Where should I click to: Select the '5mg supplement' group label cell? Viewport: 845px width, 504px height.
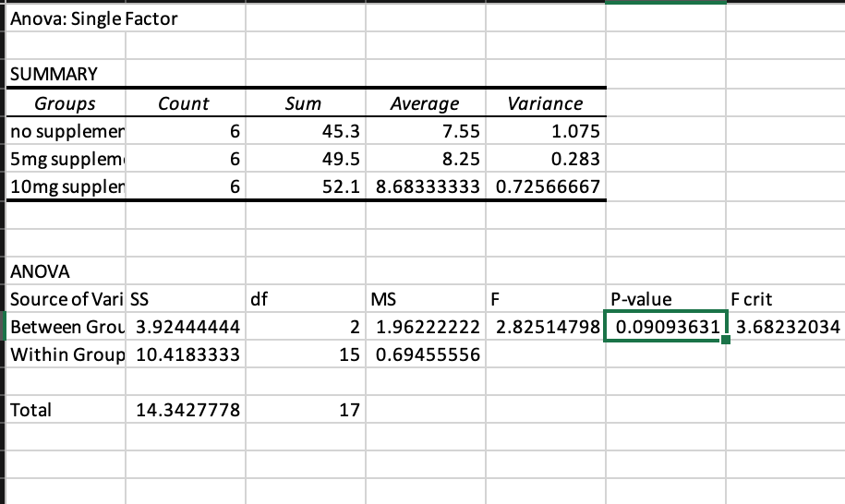click(x=66, y=159)
